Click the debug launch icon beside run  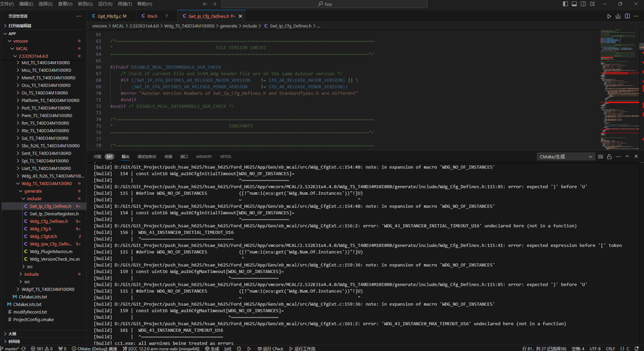coord(618,16)
